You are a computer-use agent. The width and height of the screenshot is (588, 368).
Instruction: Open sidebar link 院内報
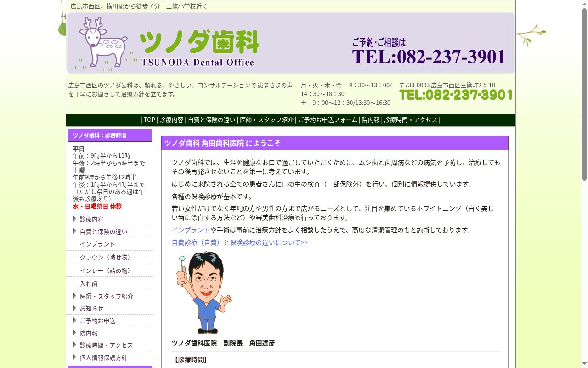[89, 333]
